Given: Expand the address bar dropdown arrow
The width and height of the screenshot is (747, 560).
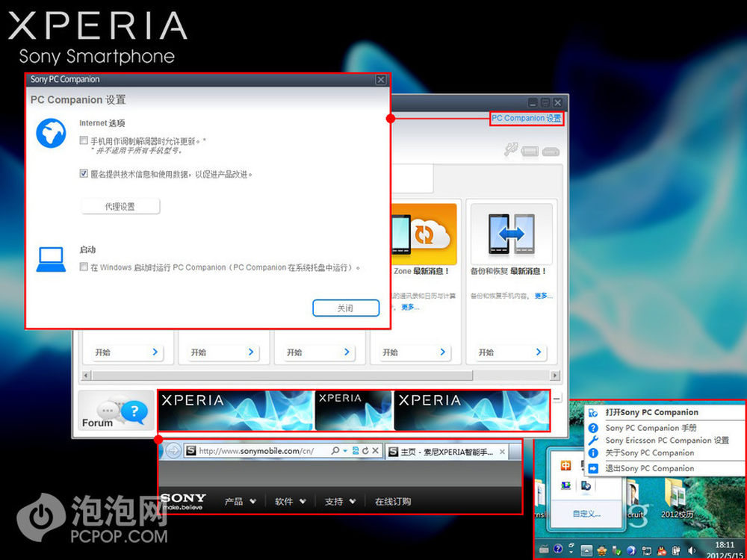Looking at the screenshot, I should click(345, 451).
